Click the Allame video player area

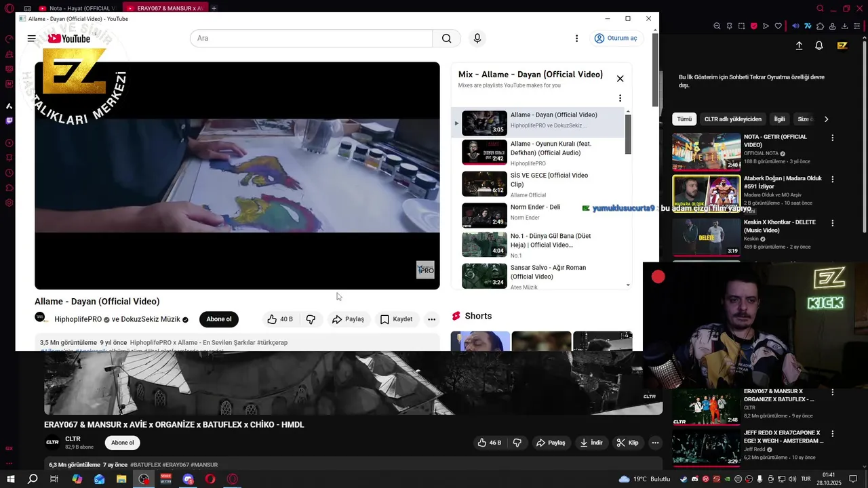coord(237,176)
